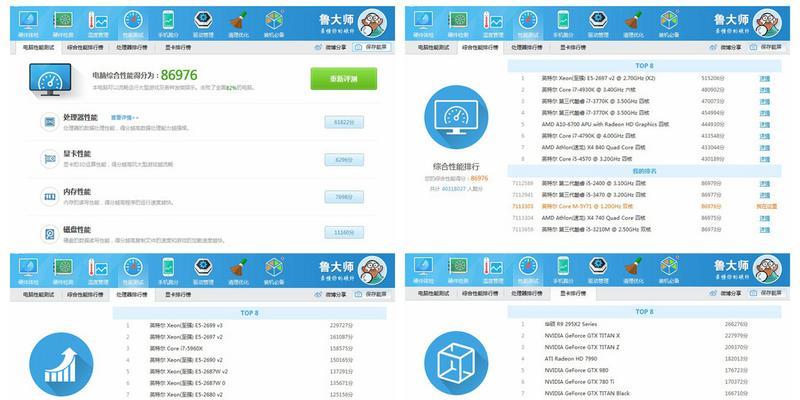Click the 81822分 processor score button
Screen dimensions: 800x400
[344, 122]
